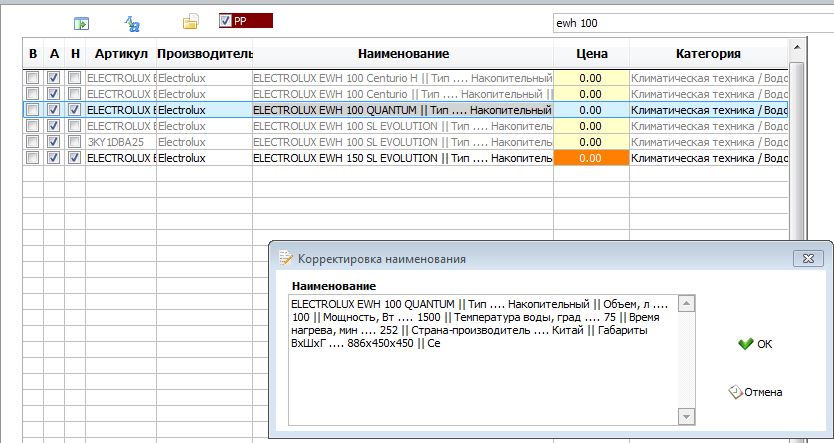Toggle В checkbox for 3KY1DBA25 row
The height and width of the screenshot is (443, 834).
point(33,141)
